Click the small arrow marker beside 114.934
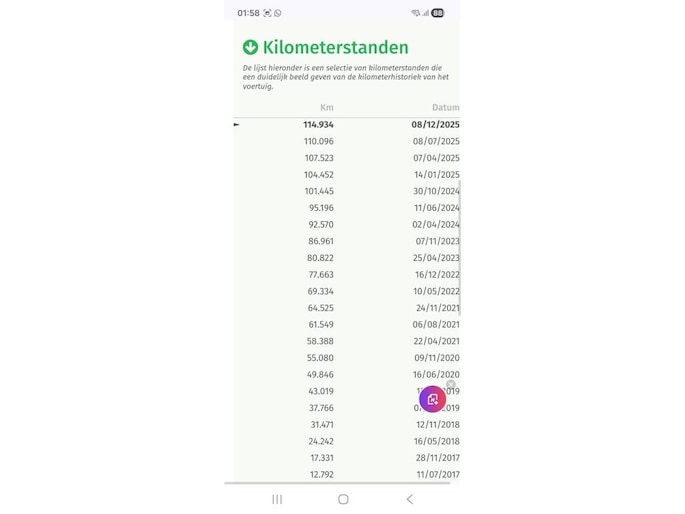Screen dimensions: 685x514 pos(237,125)
